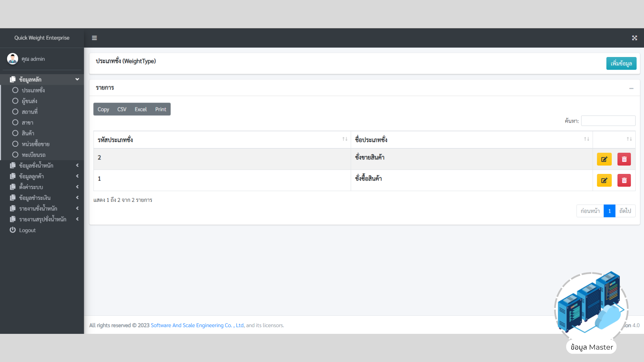Viewport: 644px width, 362px height.
Task: Click the code cell with value 2
Action: click(x=222, y=159)
